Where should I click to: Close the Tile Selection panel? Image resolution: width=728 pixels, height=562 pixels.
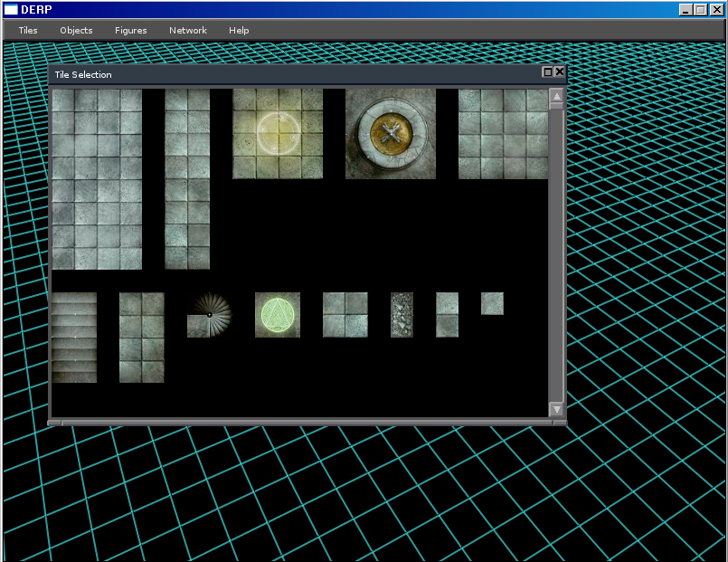(560, 71)
